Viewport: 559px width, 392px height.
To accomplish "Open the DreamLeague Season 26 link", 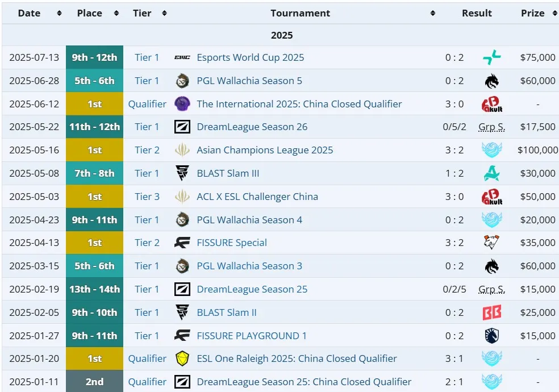I will (x=252, y=127).
